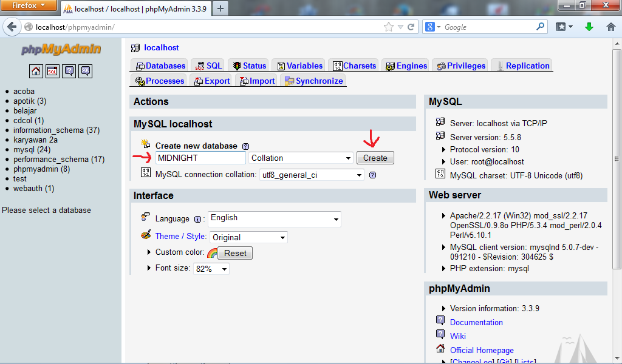Click the Google search magnifier icon
This screenshot has width=622, height=364.
(540, 27)
